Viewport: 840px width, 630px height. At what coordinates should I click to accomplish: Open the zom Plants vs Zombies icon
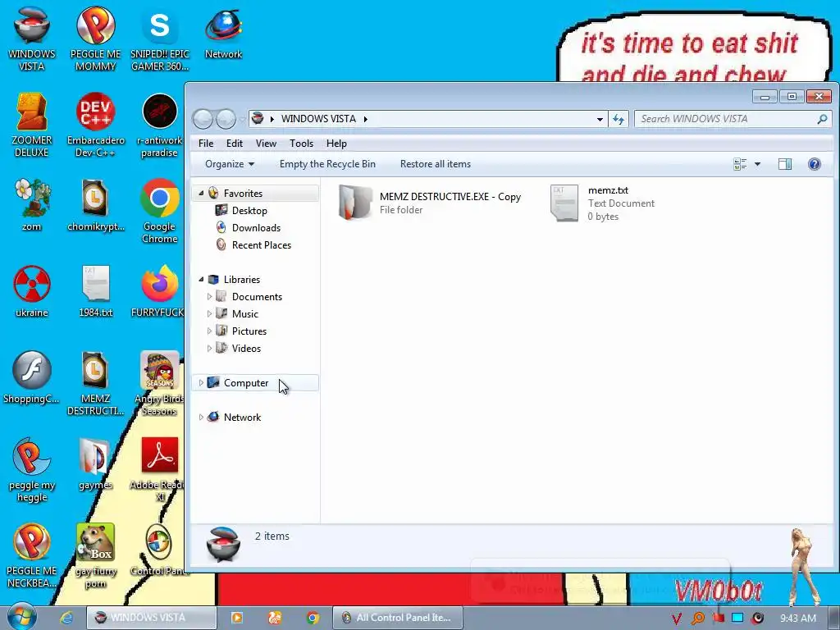32,205
